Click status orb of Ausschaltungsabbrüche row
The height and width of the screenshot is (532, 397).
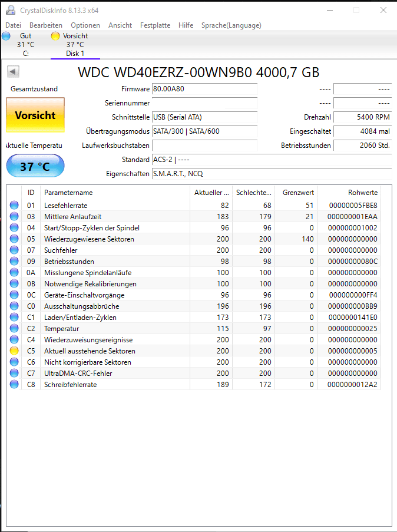(14, 306)
